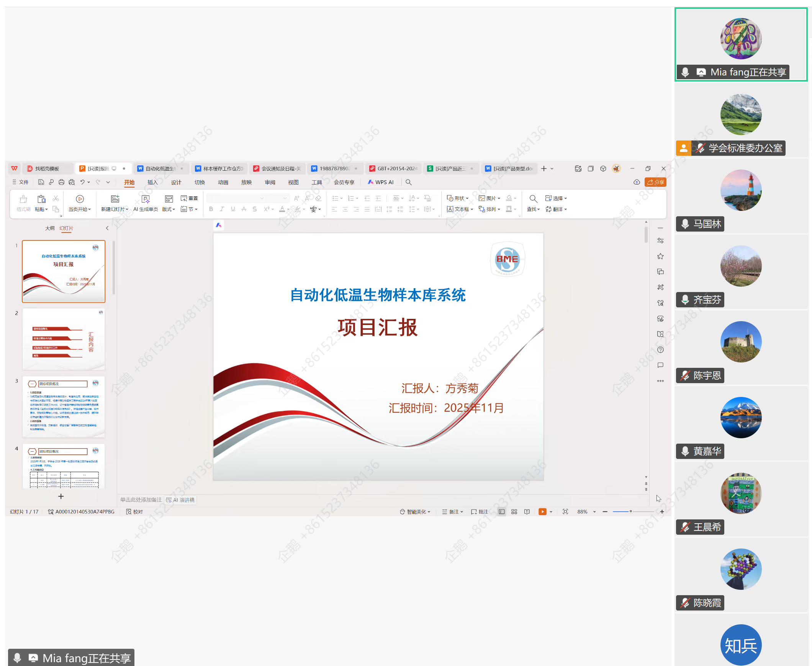
Task: Open the 插入 ribbon tab
Action: point(152,182)
